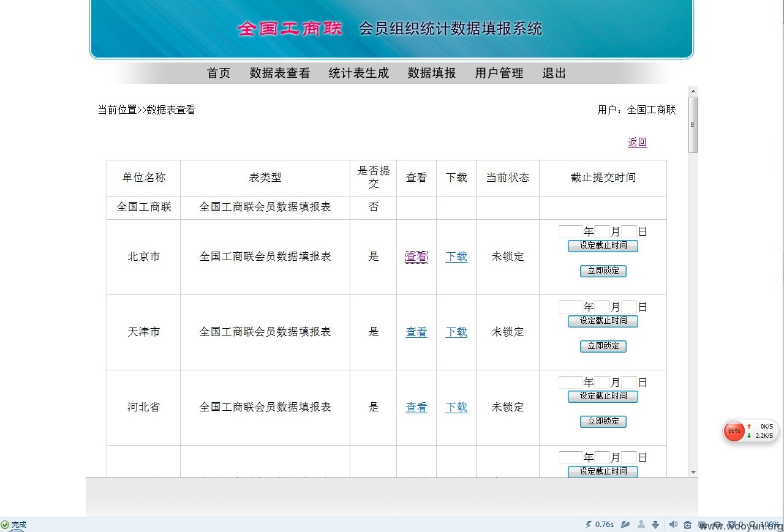This screenshot has width=784, height=532.
Task: Click the feather/leaf icon in status bar
Action: tap(625, 525)
